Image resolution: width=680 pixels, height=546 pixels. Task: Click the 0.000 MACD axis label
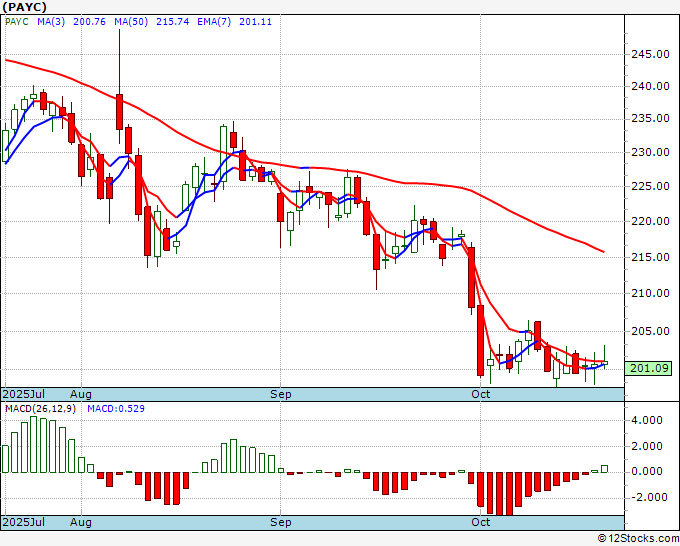tap(647, 471)
